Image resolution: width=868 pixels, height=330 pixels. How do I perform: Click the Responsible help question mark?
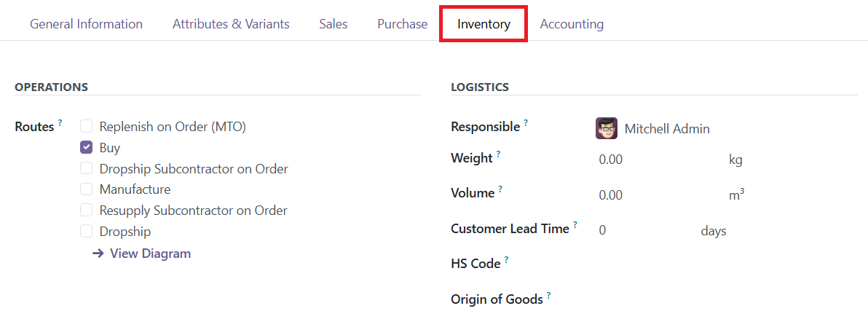(526, 123)
